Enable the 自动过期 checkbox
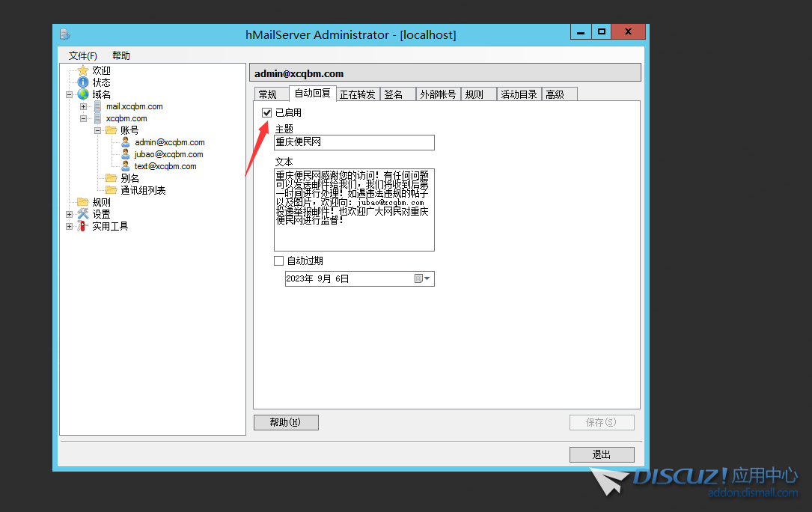The width and height of the screenshot is (812, 512). 279,261
